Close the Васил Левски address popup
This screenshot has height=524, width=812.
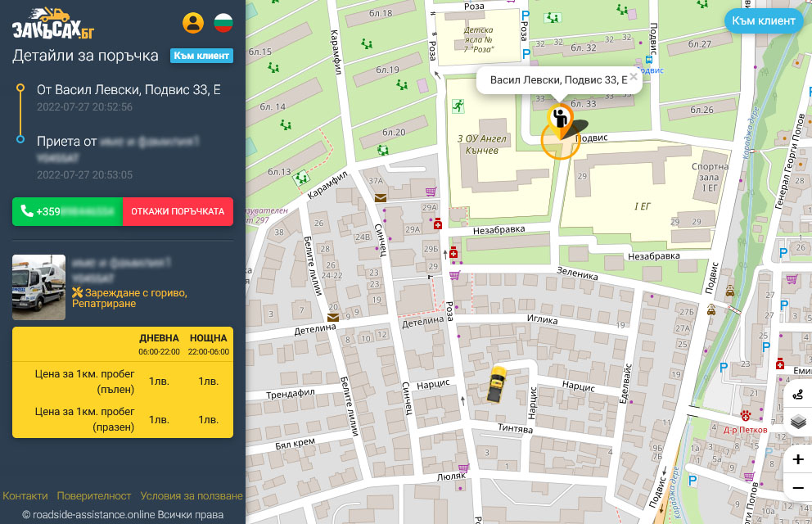pos(633,77)
